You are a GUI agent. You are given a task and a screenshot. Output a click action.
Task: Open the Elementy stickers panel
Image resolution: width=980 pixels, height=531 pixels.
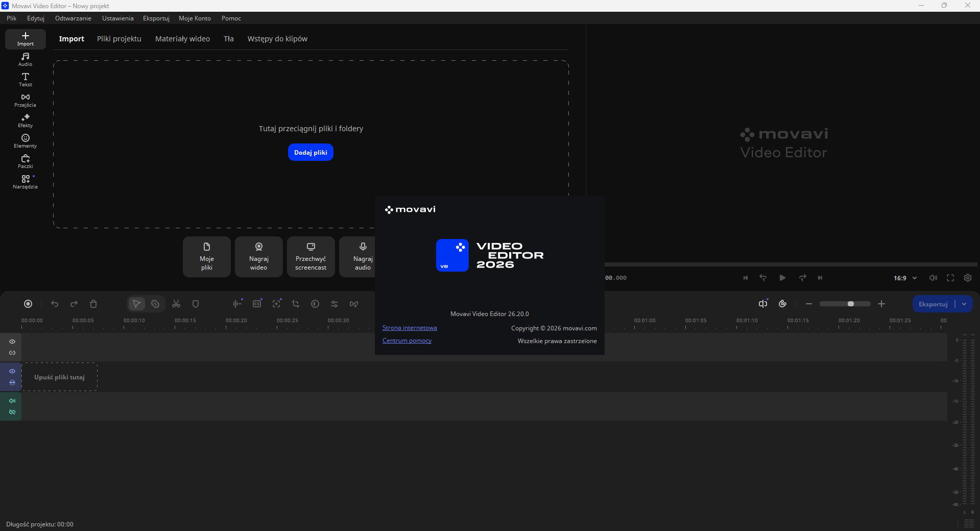25,141
